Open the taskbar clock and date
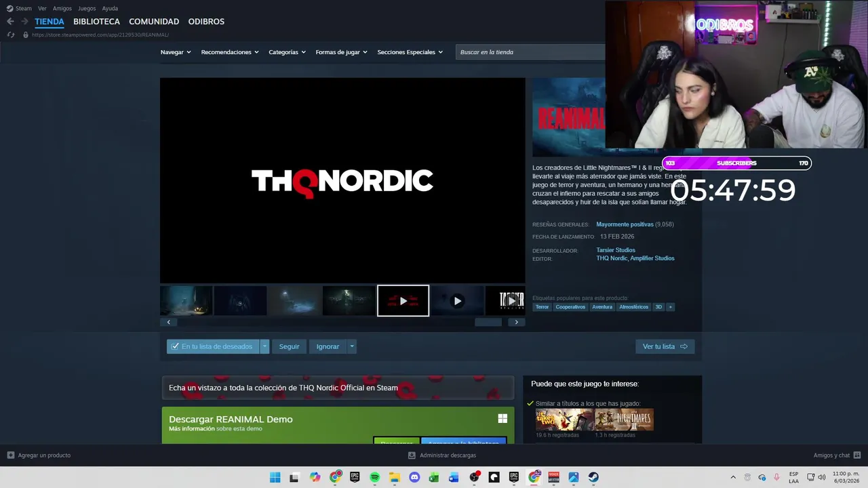The width and height of the screenshot is (868, 488). pyautogui.click(x=846, y=477)
